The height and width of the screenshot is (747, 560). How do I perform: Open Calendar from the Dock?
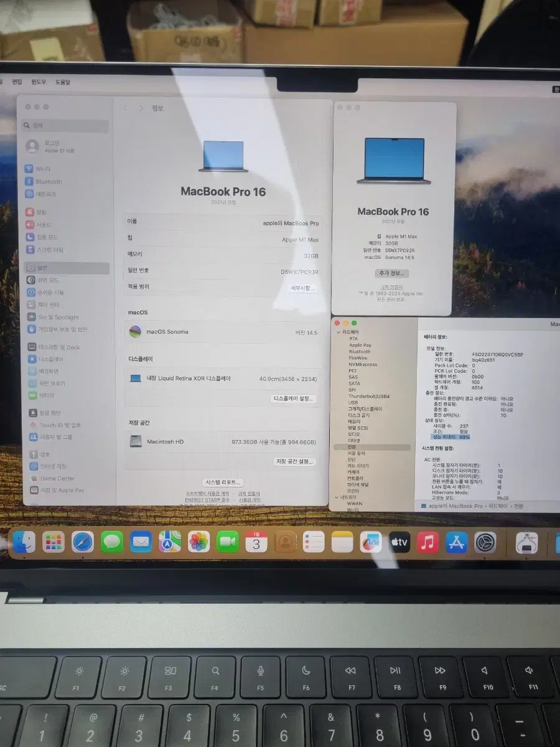256,542
